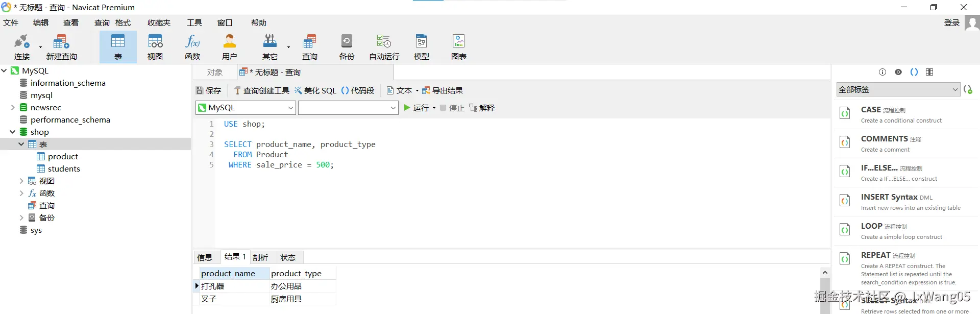This screenshot has height=314, width=980.
Task: Expand the newsrec database node
Action: tap(13, 107)
